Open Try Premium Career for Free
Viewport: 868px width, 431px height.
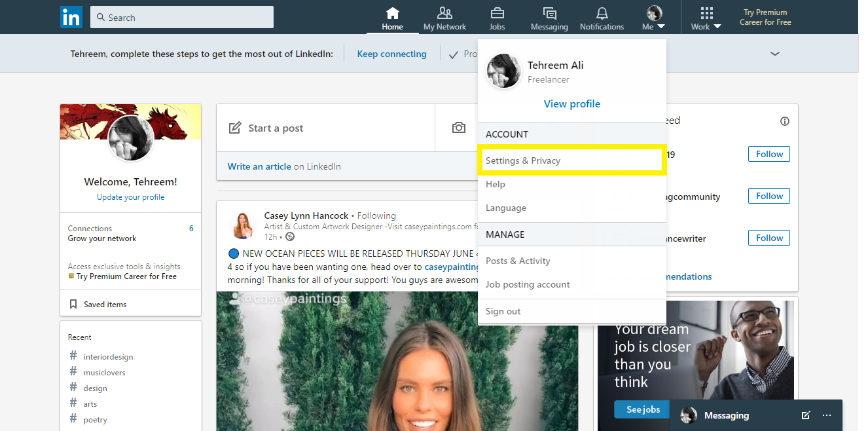(765, 17)
